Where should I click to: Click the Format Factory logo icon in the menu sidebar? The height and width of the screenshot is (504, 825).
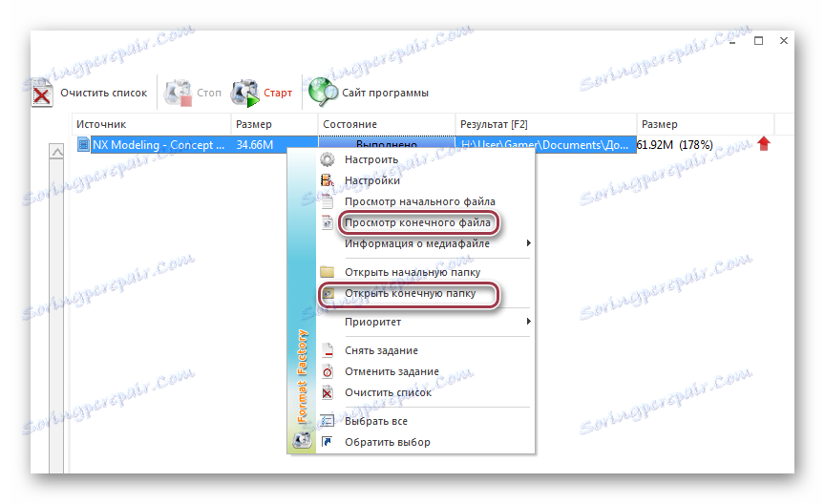point(302,440)
